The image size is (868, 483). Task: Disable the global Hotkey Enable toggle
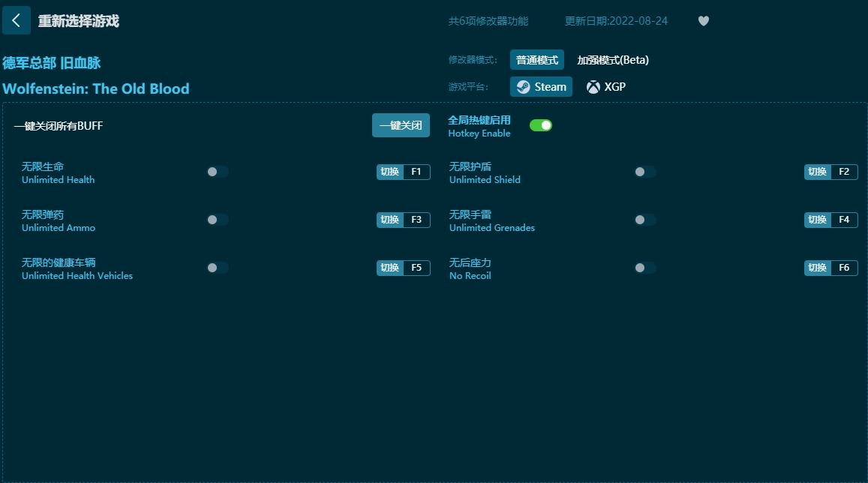[x=541, y=125]
